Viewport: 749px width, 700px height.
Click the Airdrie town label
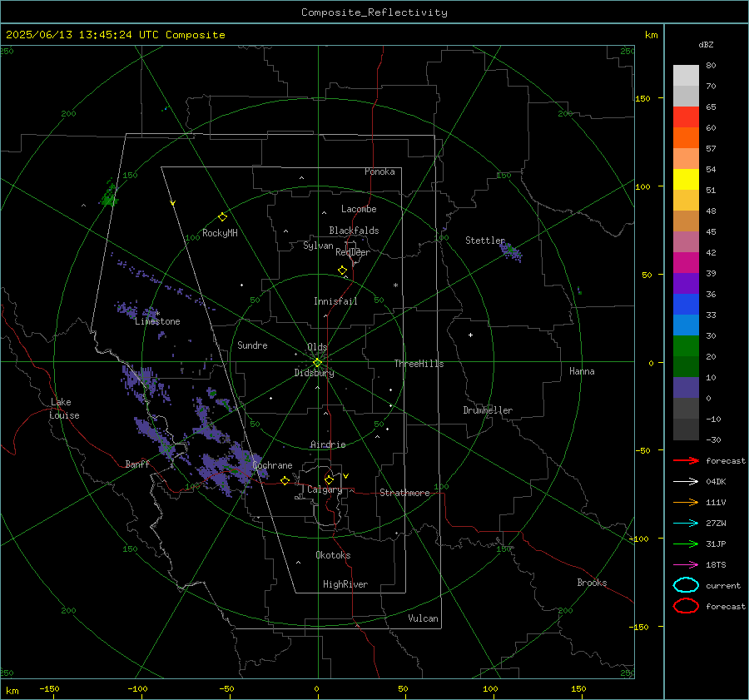pyautogui.click(x=328, y=444)
